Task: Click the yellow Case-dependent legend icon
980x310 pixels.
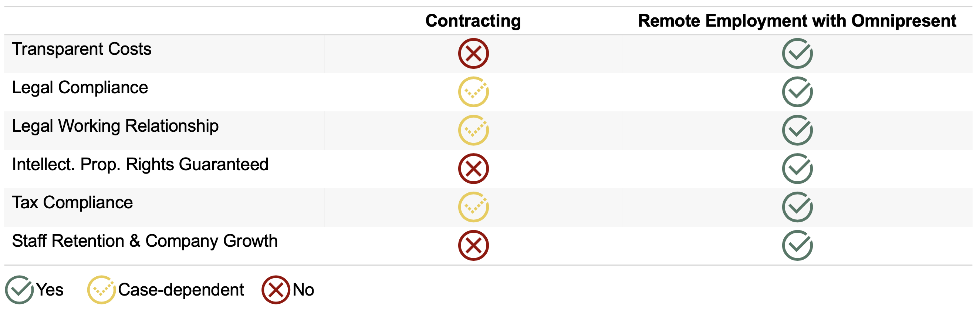Action: 101,290
